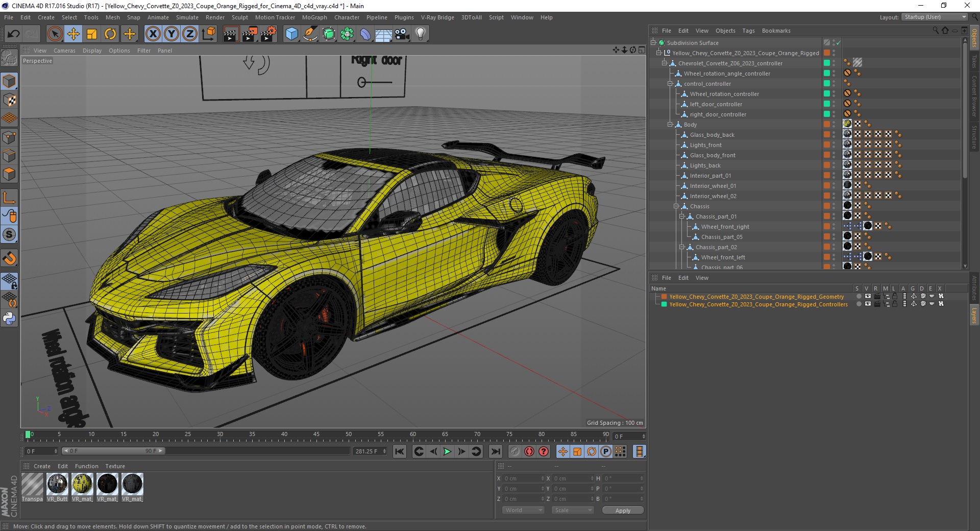Select Points mode icon
Screen dimensions: 980x531
click(9, 137)
